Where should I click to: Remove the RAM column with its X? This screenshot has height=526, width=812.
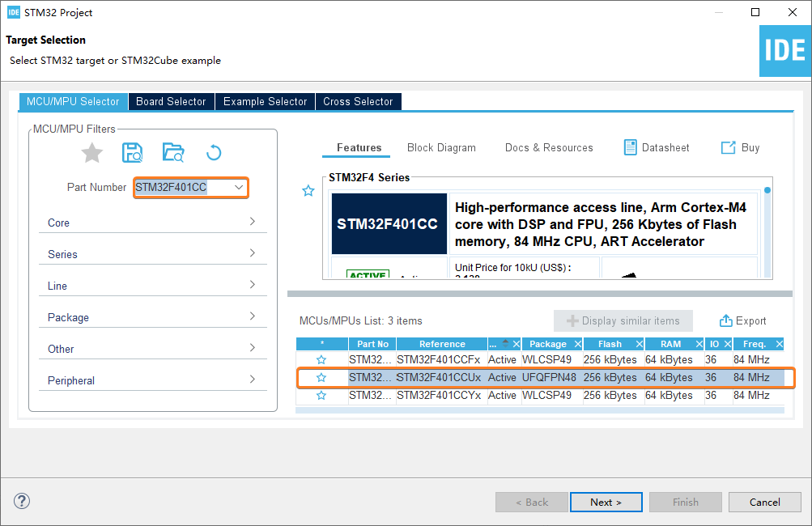coord(699,344)
